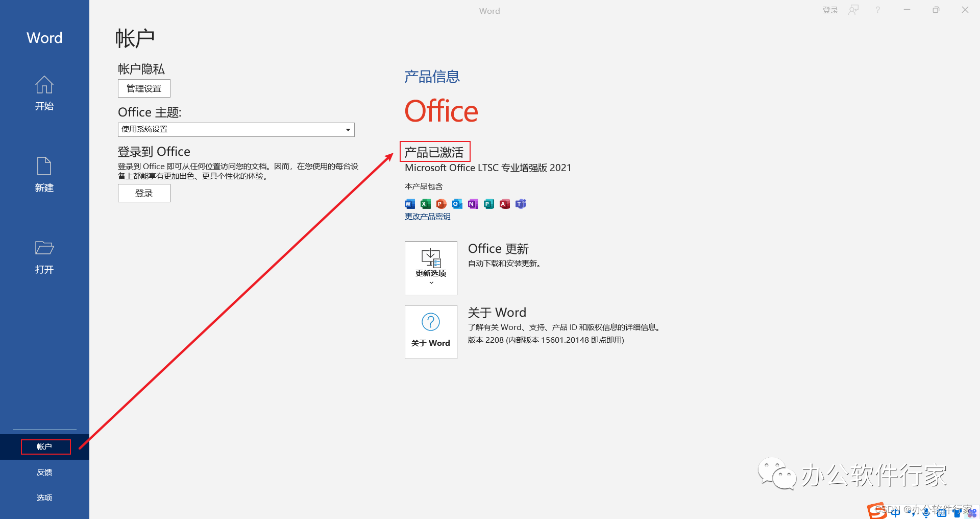Open the 打开 folder icon in sidebar

(44, 248)
